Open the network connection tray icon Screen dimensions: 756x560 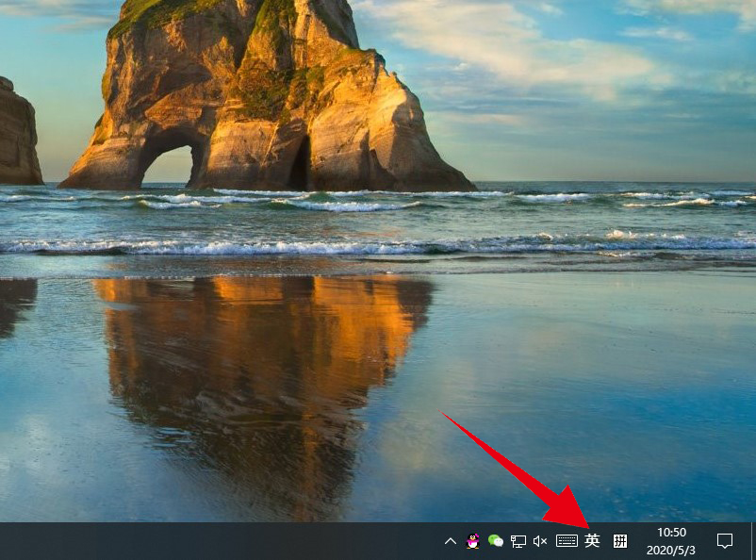518,541
